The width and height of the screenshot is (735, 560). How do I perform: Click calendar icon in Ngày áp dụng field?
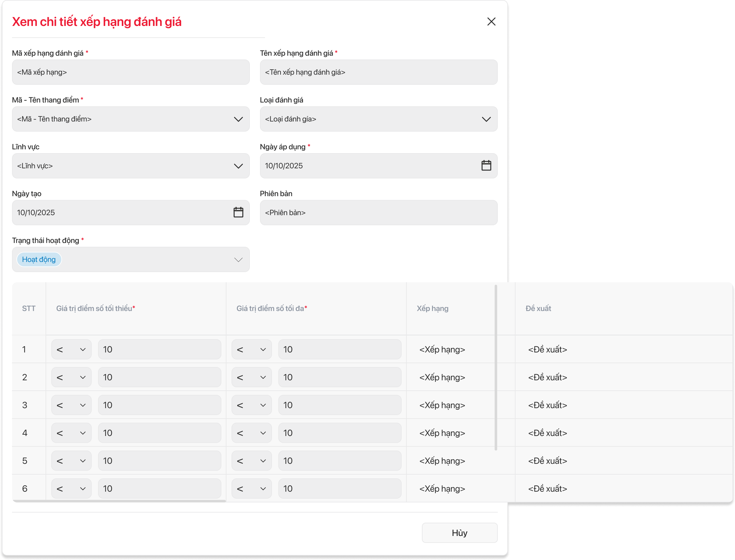pos(486,166)
